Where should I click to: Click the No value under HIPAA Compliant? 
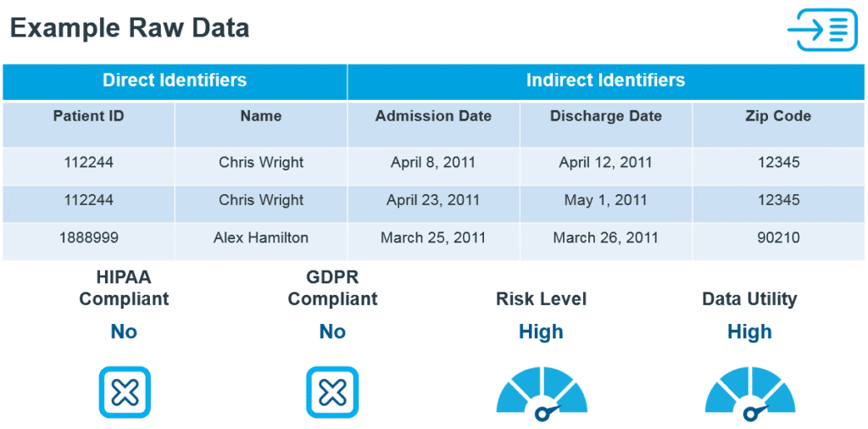(x=124, y=331)
